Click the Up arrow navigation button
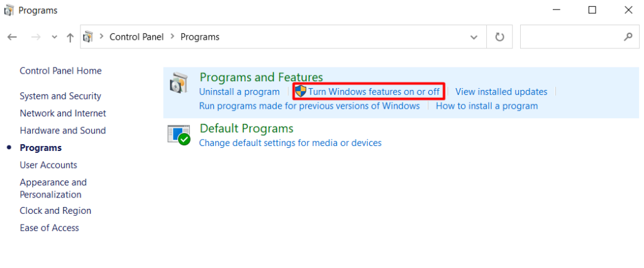This screenshot has height=268, width=644. pos(70,37)
